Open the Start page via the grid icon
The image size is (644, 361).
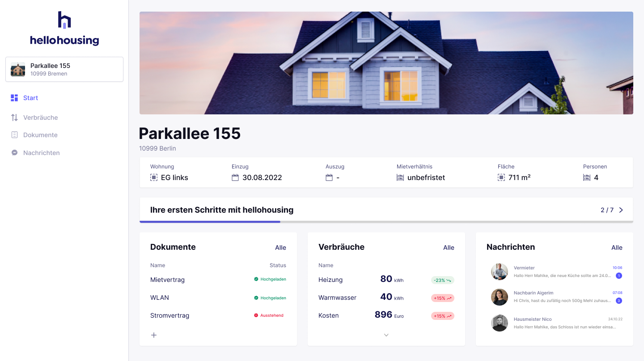click(x=14, y=98)
